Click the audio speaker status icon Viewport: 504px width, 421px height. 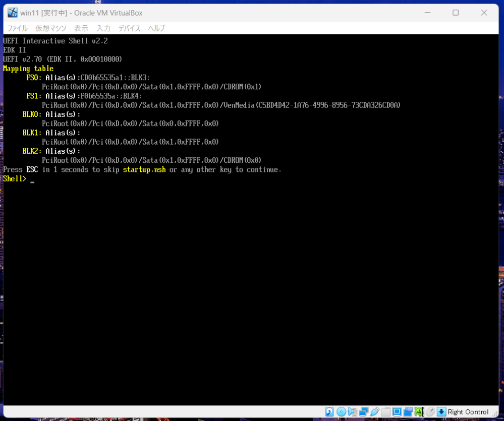pos(352,412)
